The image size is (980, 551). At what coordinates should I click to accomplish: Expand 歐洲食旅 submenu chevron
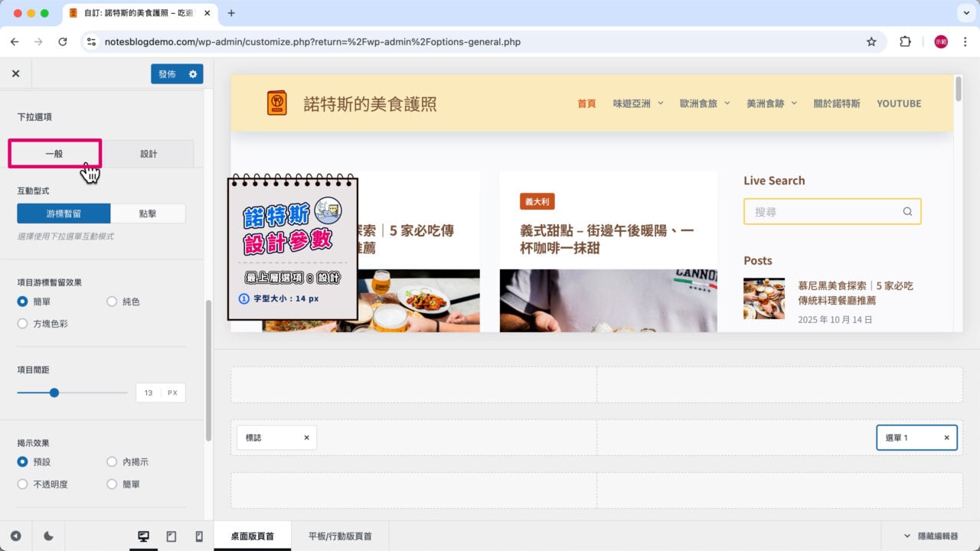point(727,103)
